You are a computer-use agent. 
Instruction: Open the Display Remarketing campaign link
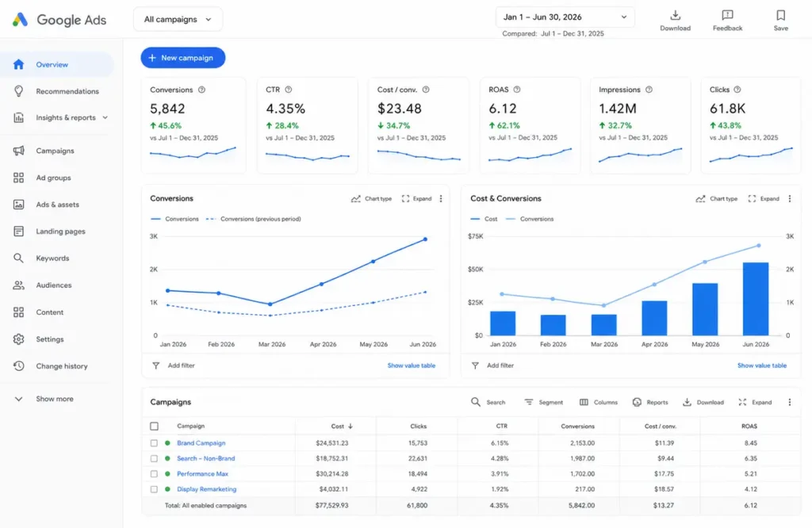pos(207,489)
